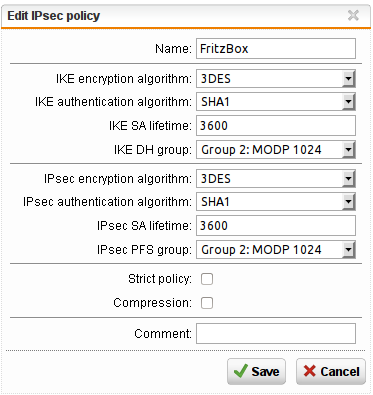
Task: Select the IKE authentication SHA1 combo box
Action: 276,102
